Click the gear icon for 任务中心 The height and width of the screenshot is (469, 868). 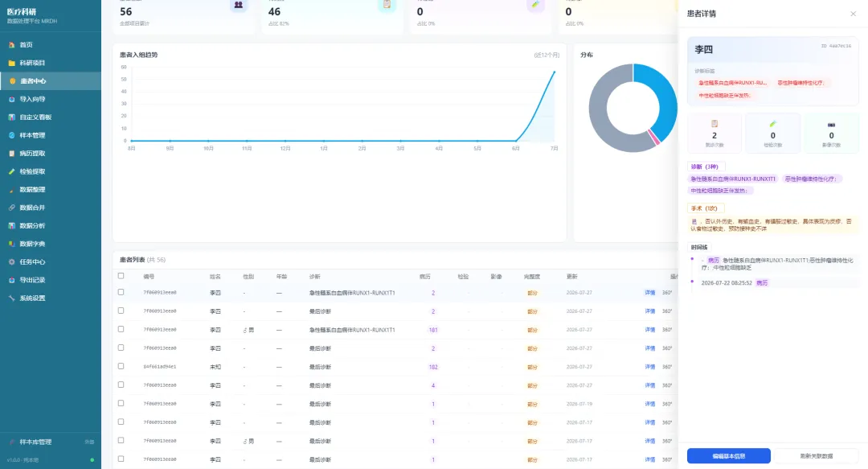[11, 262]
